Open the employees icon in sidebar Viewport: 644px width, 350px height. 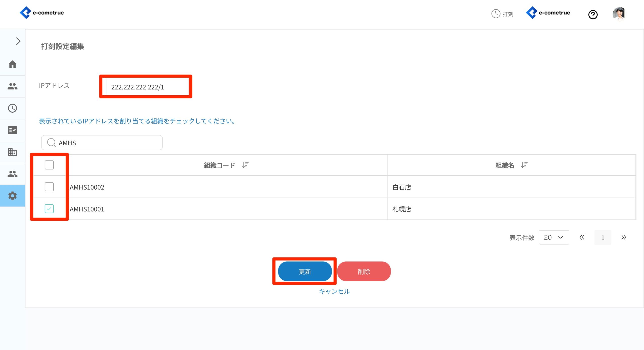(12, 86)
